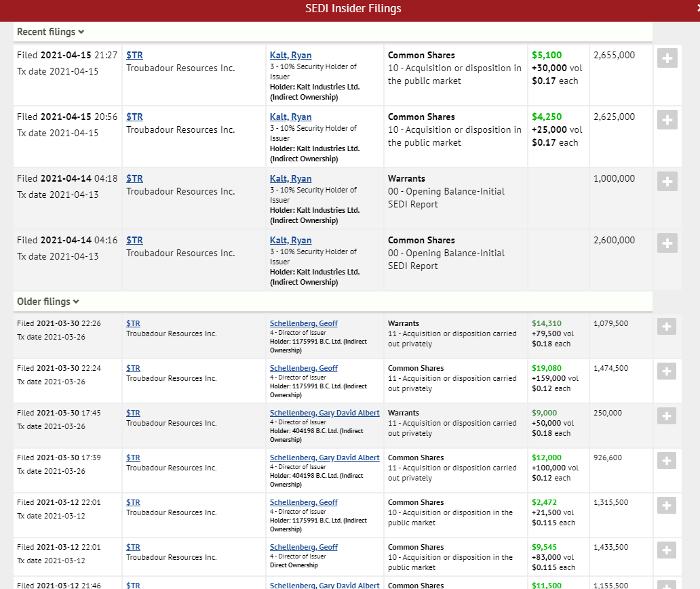The width and height of the screenshot is (700, 589).
Task: Expand the 1,000,000 Warrants opening balance row
Action: point(667,182)
